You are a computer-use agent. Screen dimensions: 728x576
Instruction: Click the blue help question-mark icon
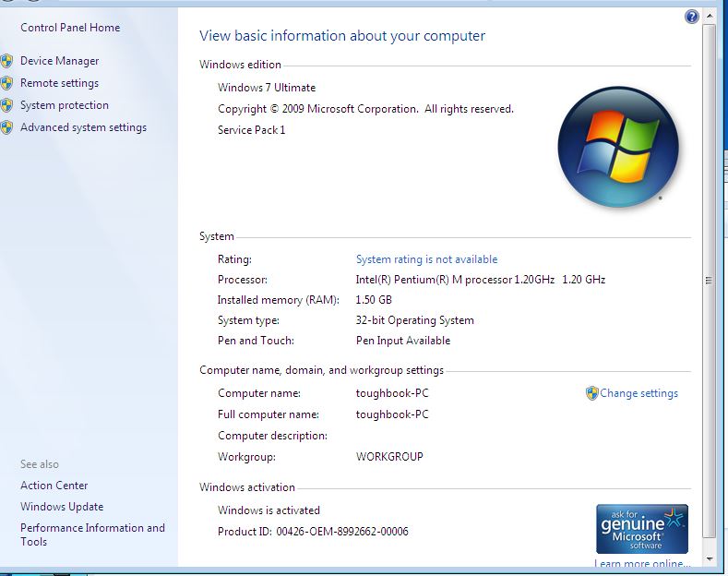692,18
